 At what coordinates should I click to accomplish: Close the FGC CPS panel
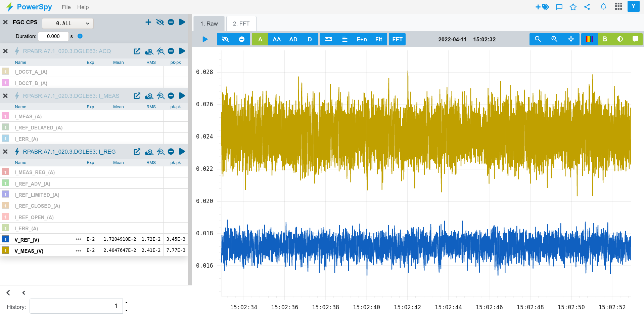(x=5, y=22)
